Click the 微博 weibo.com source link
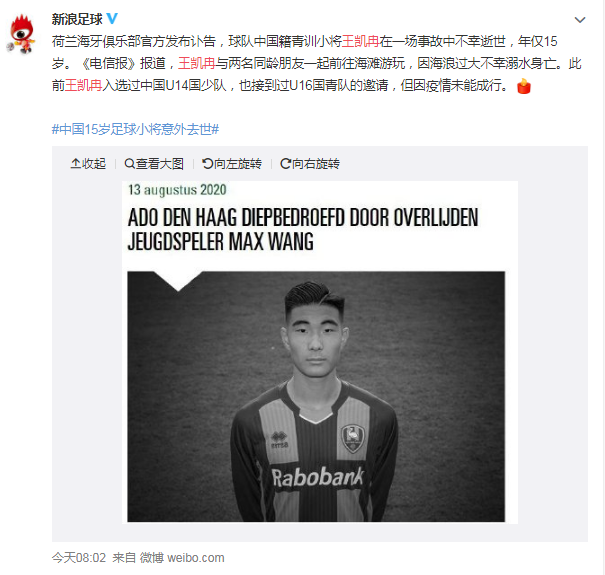 (x=182, y=557)
